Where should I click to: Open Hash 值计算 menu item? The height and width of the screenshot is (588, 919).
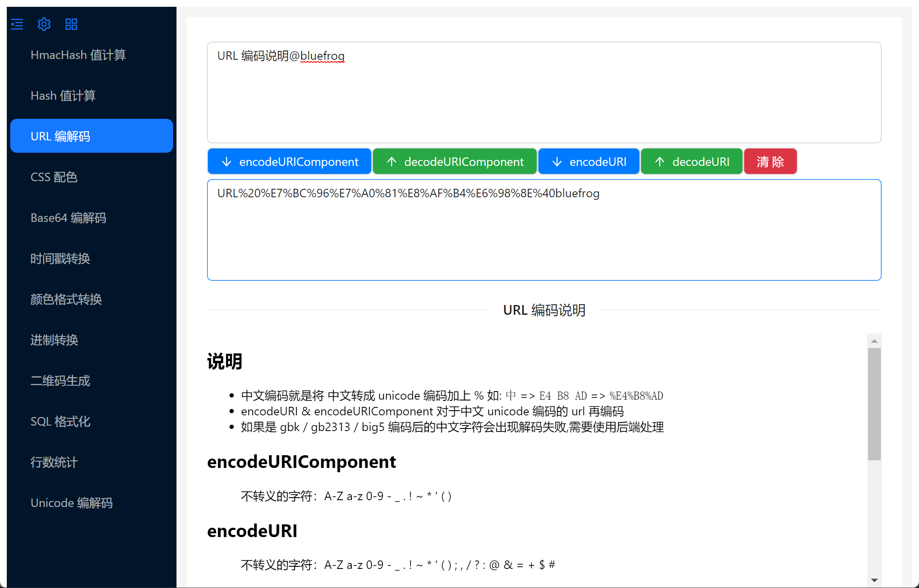pyautogui.click(x=63, y=96)
